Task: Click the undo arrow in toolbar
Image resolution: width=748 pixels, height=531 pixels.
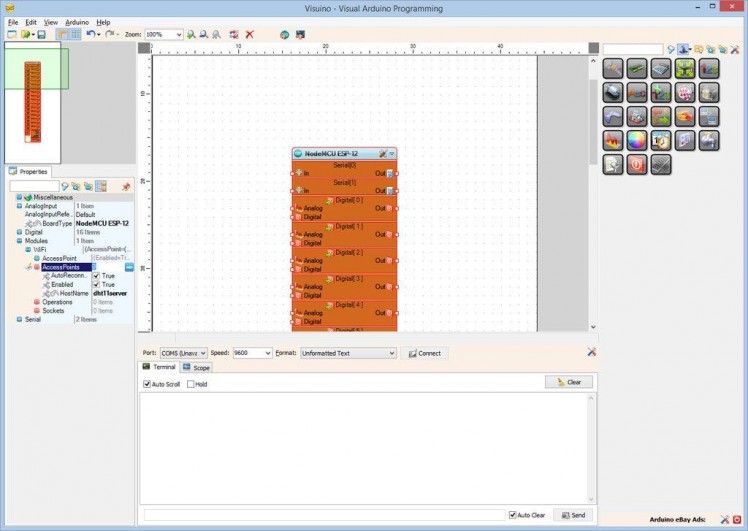Action: pyautogui.click(x=91, y=34)
